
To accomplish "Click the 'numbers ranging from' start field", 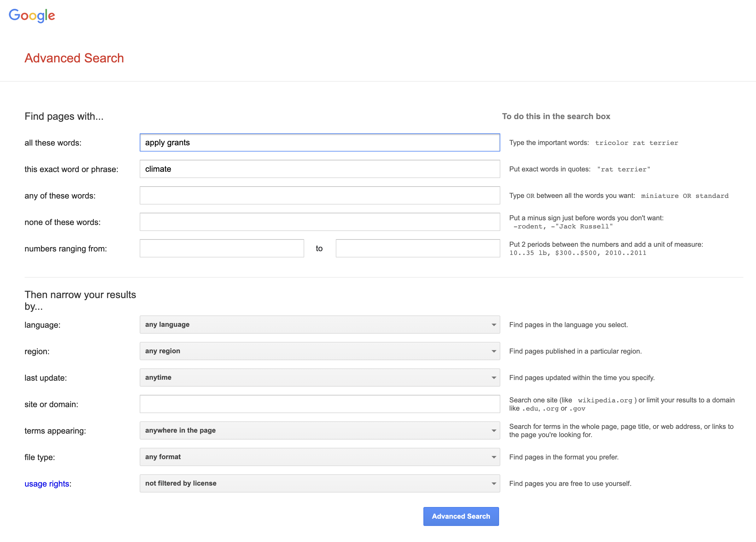I will click(x=222, y=249).
